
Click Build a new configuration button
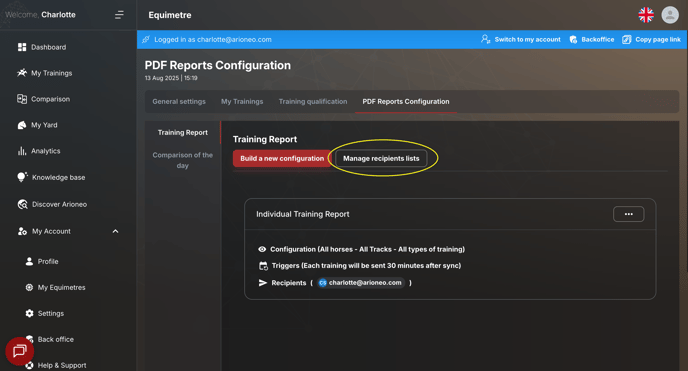tap(282, 158)
